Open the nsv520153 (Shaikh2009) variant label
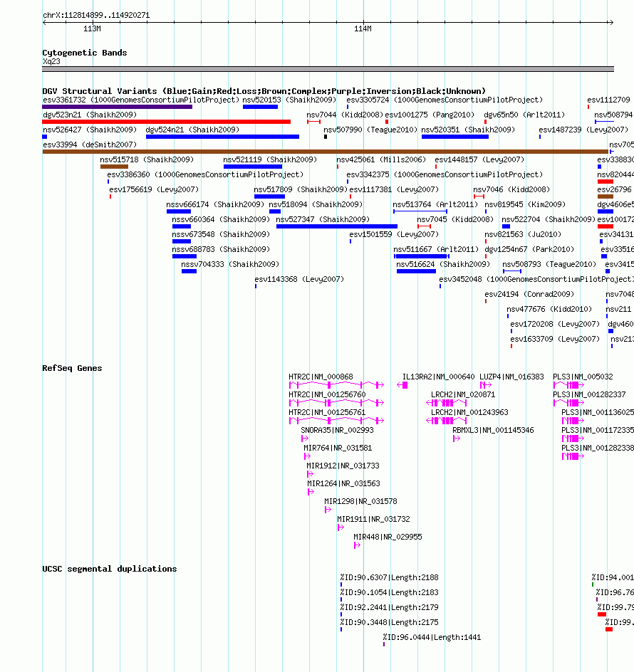The width and height of the screenshot is (634, 672). (x=289, y=100)
